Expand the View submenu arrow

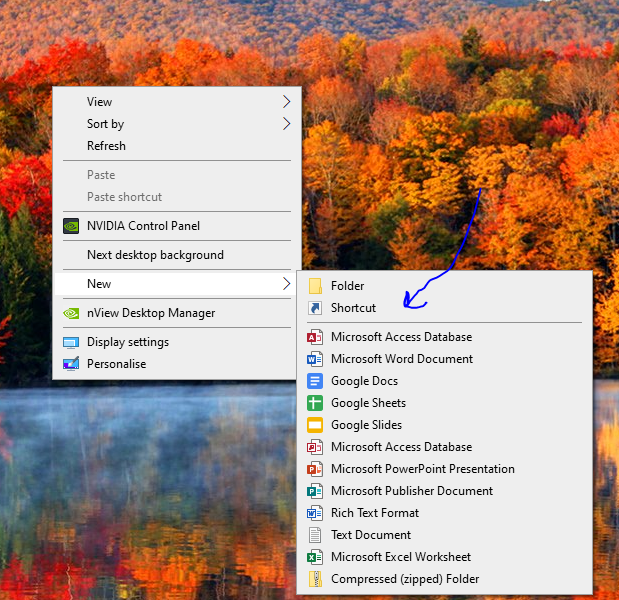point(287,102)
